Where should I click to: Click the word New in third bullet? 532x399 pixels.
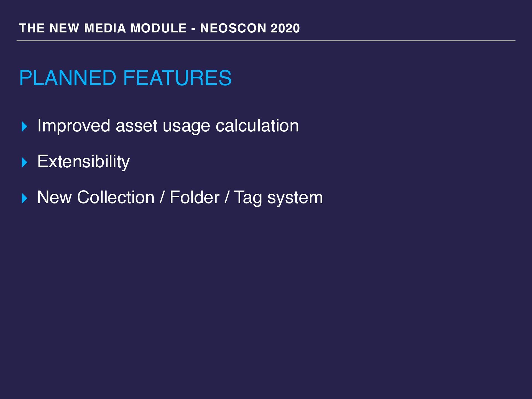[x=54, y=197]
